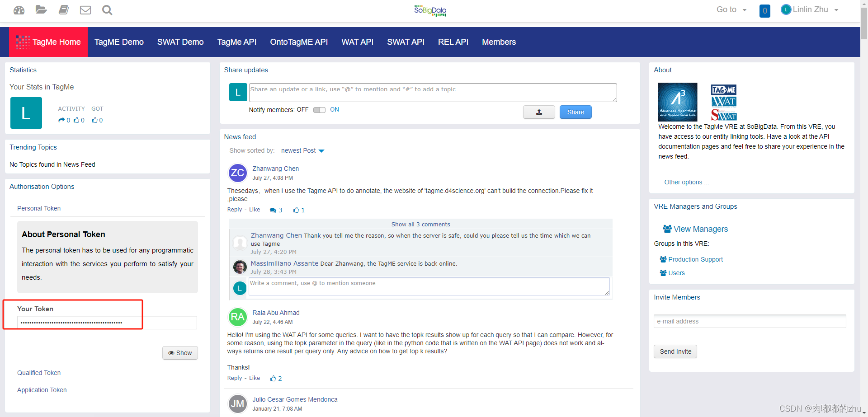Open the Linlin Zhu user menu

[810, 9]
